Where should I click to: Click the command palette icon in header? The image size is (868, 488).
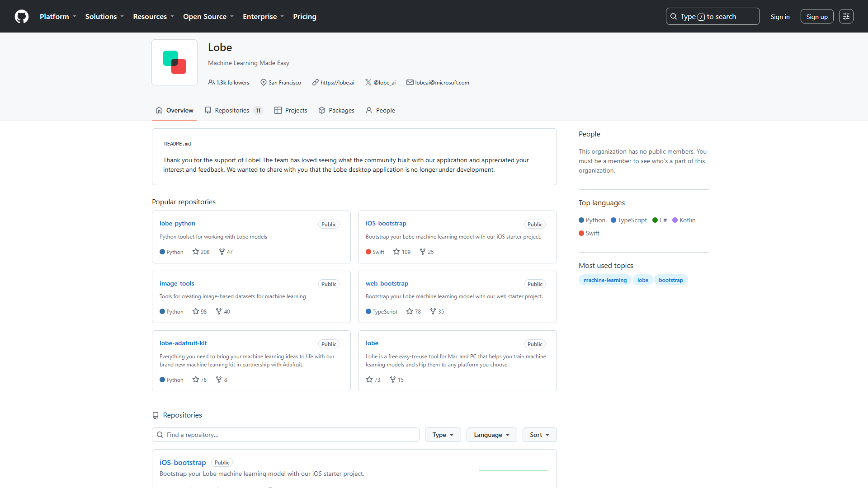(x=846, y=17)
